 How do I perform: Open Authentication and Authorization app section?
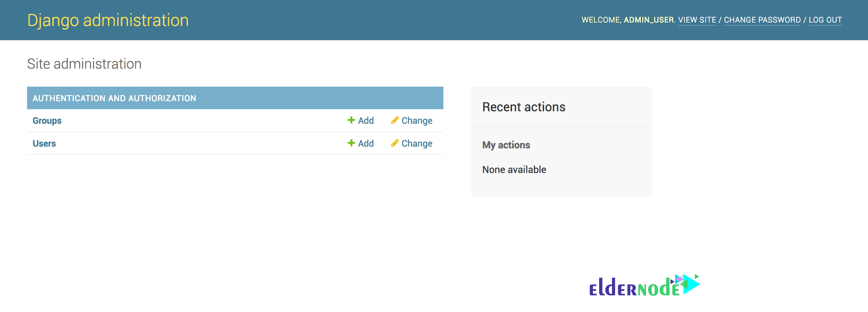114,98
